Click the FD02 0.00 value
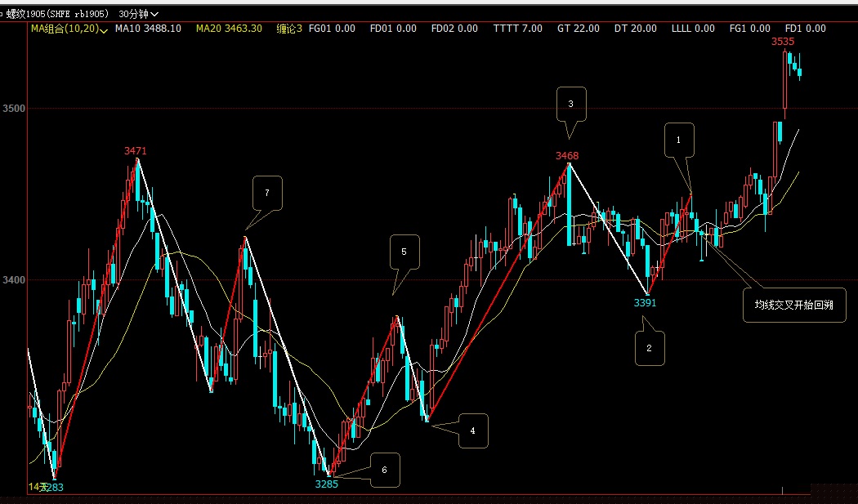The height and width of the screenshot is (504, 858). point(454,29)
